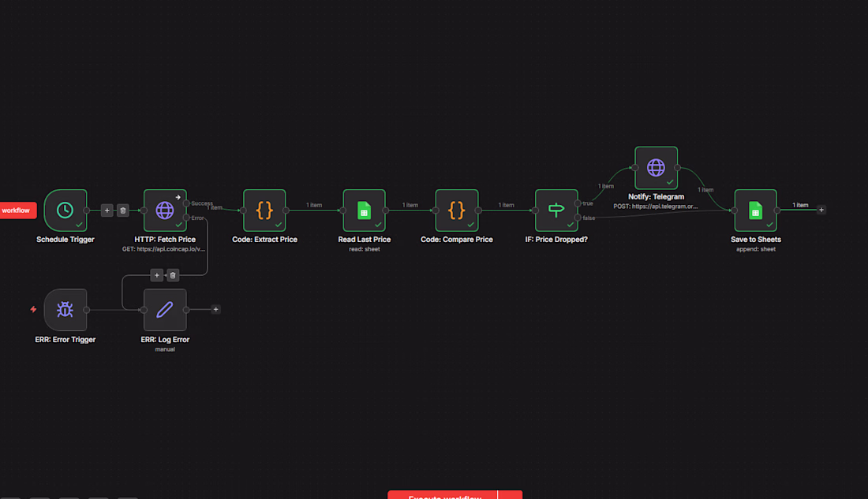Select the IF: Price Dropped? signpost node
The width and height of the screenshot is (868, 499).
(556, 210)
